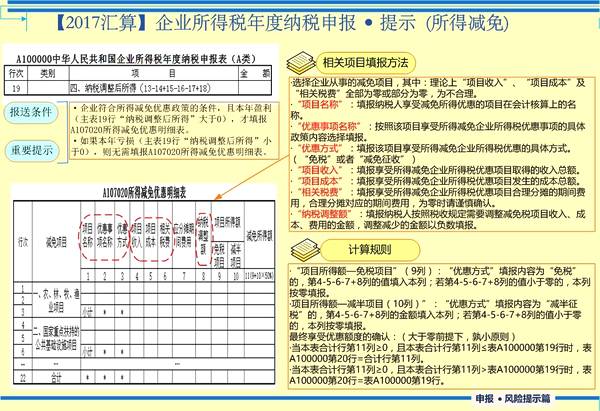Select the 减半项目 sub-column header
600x411 pixels.
(x=236, y=256)
